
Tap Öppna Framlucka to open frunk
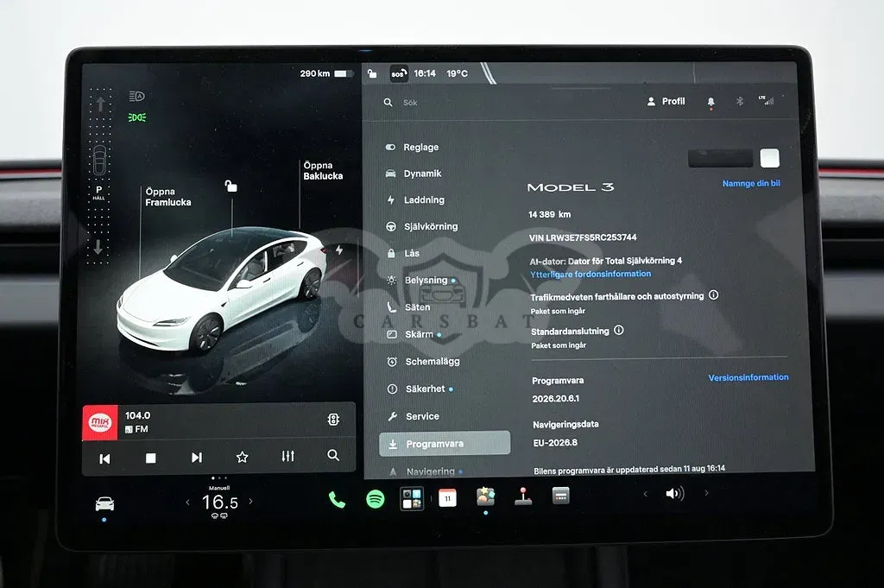(x=168, y=197)
